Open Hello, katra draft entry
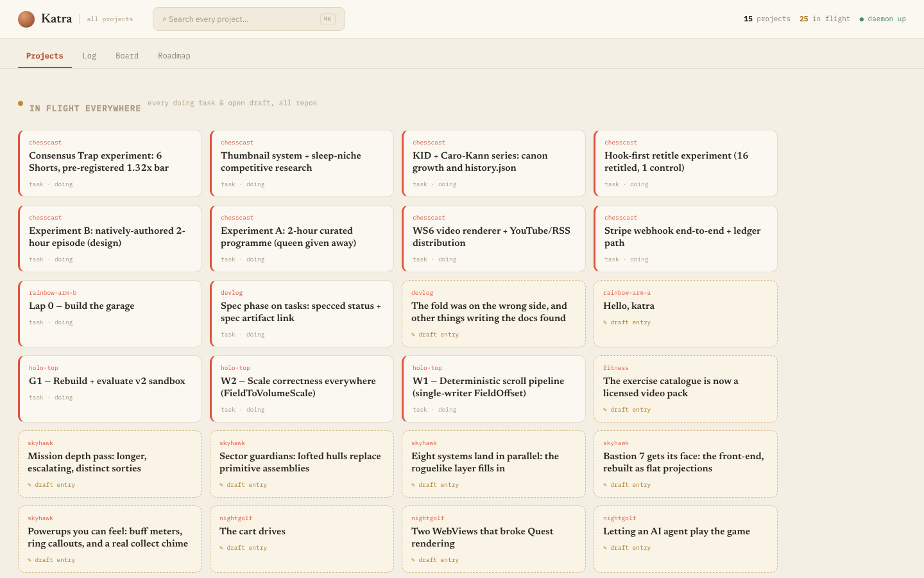The width and height of the screenshot is (924, 578). [685, 313]
